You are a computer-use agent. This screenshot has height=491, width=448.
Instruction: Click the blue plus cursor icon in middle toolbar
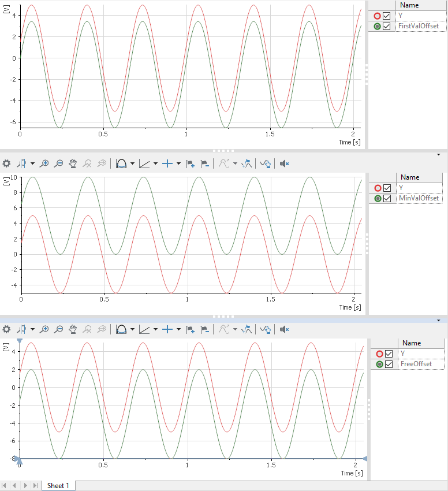pos(167,163)
